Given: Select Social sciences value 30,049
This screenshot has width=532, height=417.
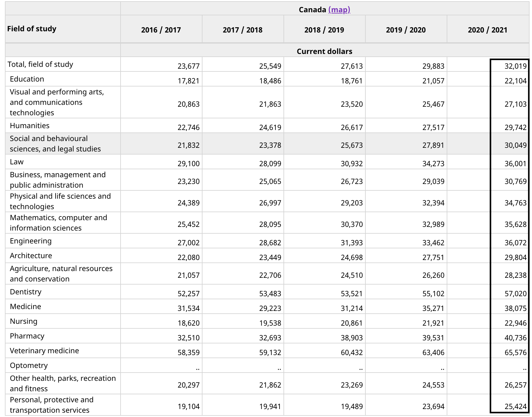Looking at the screenshot, I should pos(515,145).
